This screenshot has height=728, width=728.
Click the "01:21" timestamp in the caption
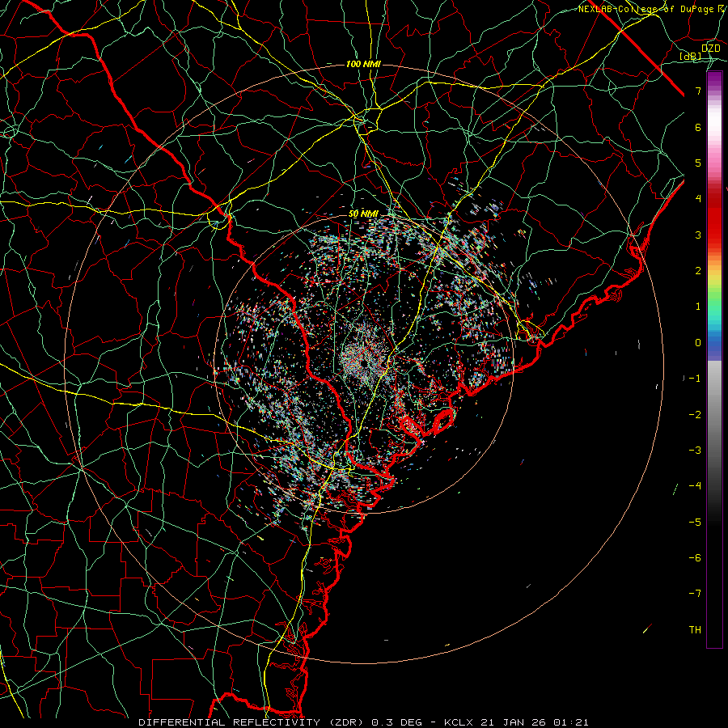pos(570,722)
